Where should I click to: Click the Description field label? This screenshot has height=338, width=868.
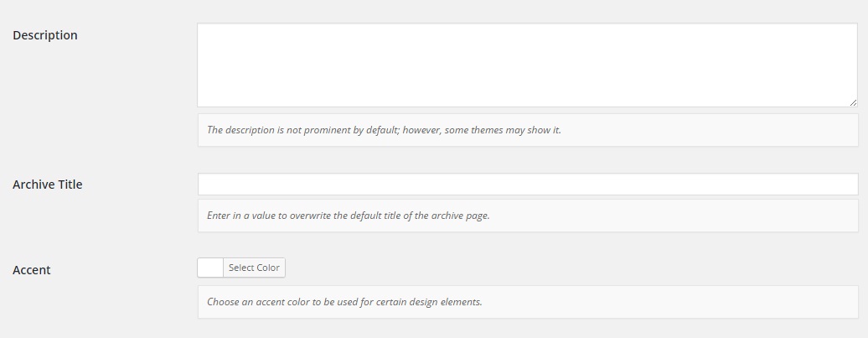tap(45, 35)
